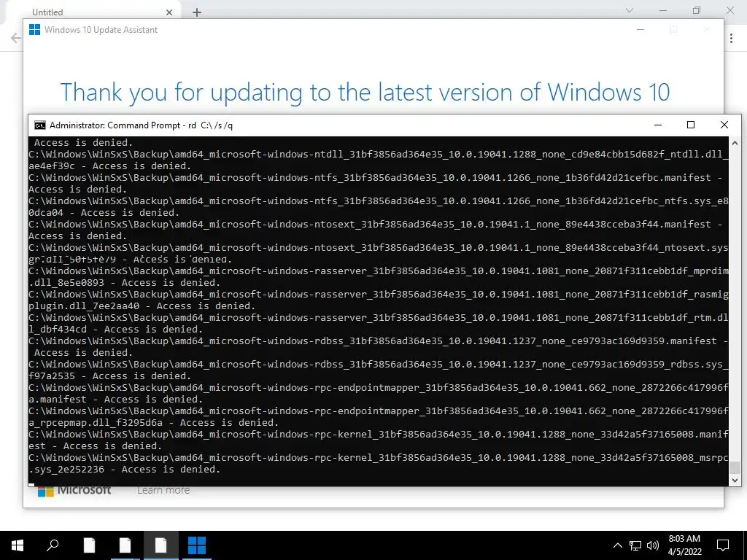Screen dimensions: 747x560
Task: Click the 'Thank you for updating' heading
Action: (365, 93)
